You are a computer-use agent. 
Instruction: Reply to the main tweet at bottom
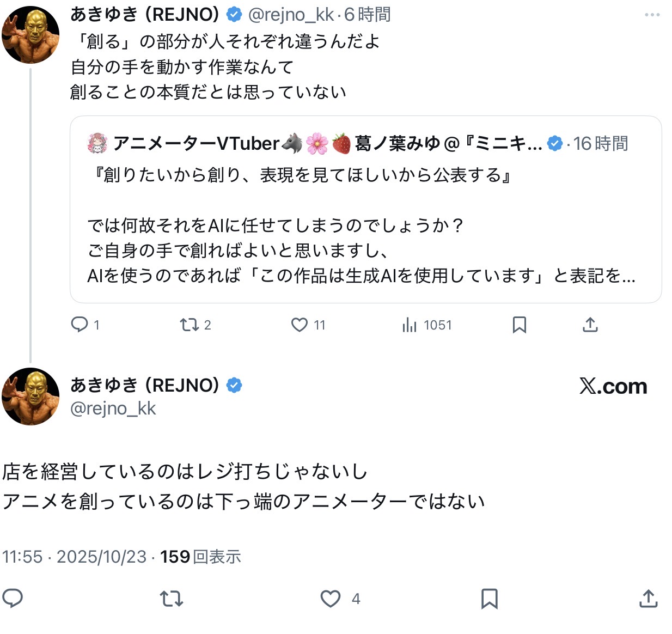[13, 598]
